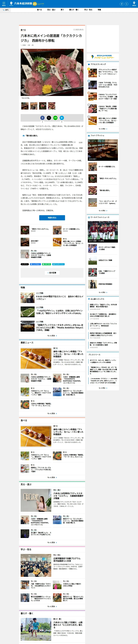Open the first small thumbnail of store interior
The height and width of the screenshot is (644, 138).
tap(25, 106)
